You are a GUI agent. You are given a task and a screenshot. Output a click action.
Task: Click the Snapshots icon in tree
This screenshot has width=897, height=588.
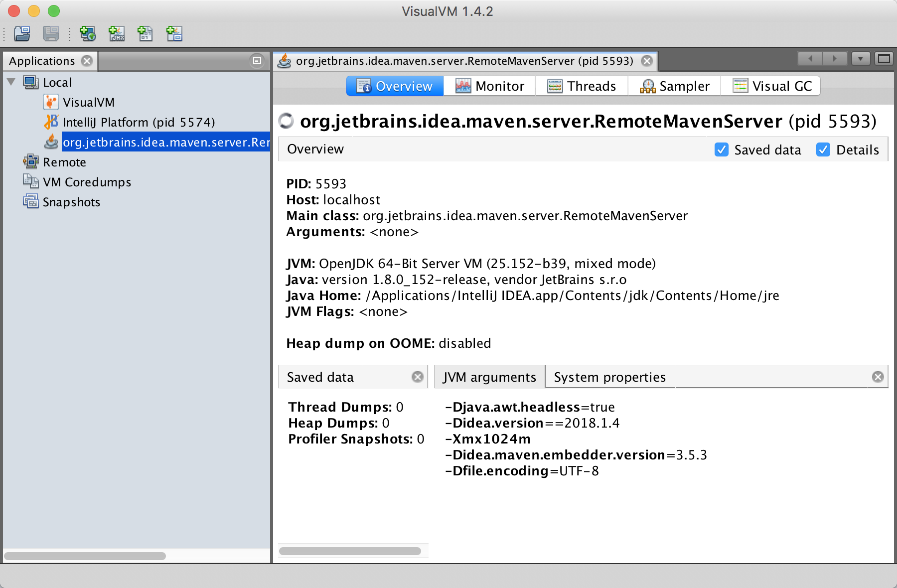pos(31,202)
